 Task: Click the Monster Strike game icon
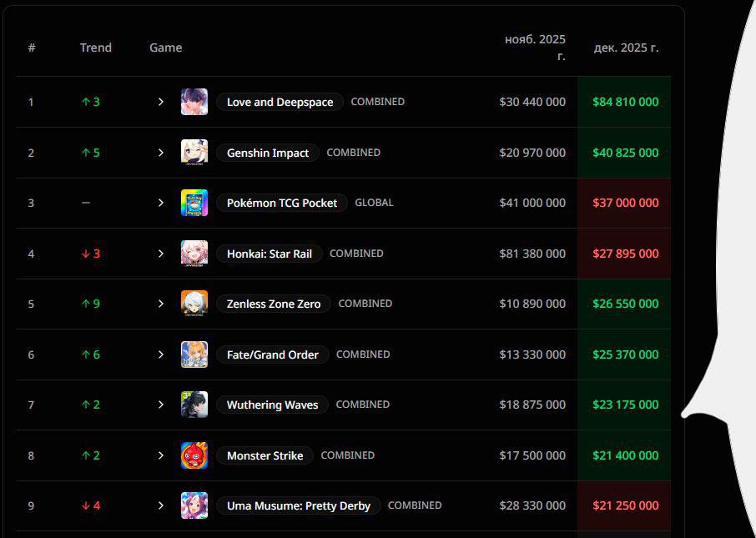pyautogui.click(x=194, y=455)
